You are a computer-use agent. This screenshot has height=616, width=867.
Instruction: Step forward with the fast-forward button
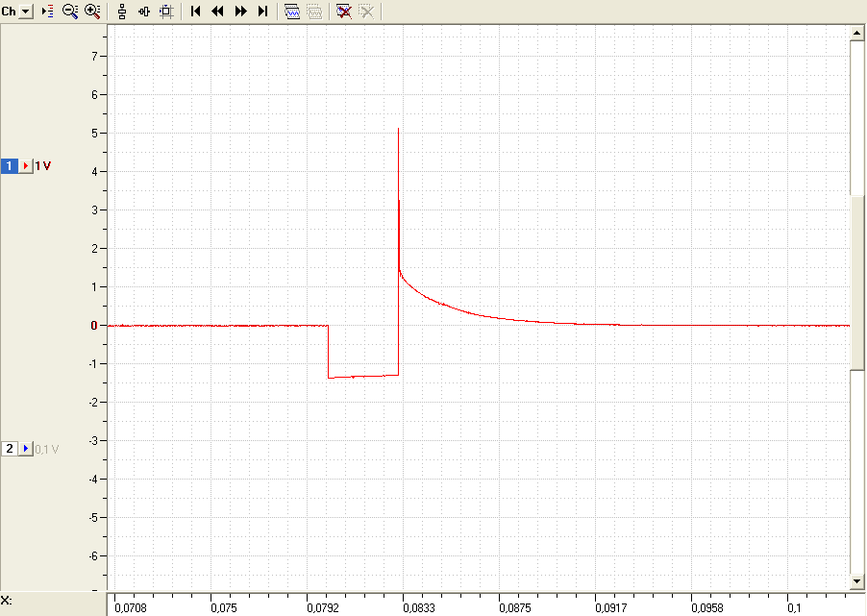240,12
